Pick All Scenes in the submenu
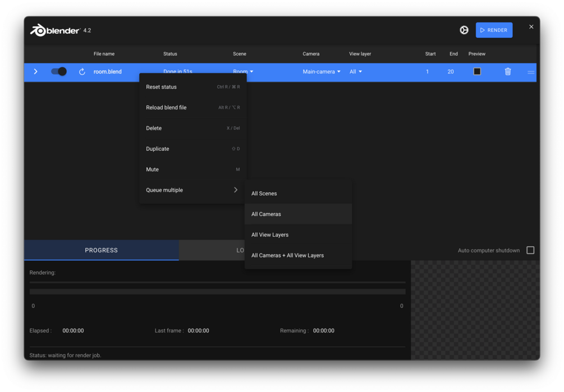The height and width of the screenshot is (392, 564). [298, 193]
